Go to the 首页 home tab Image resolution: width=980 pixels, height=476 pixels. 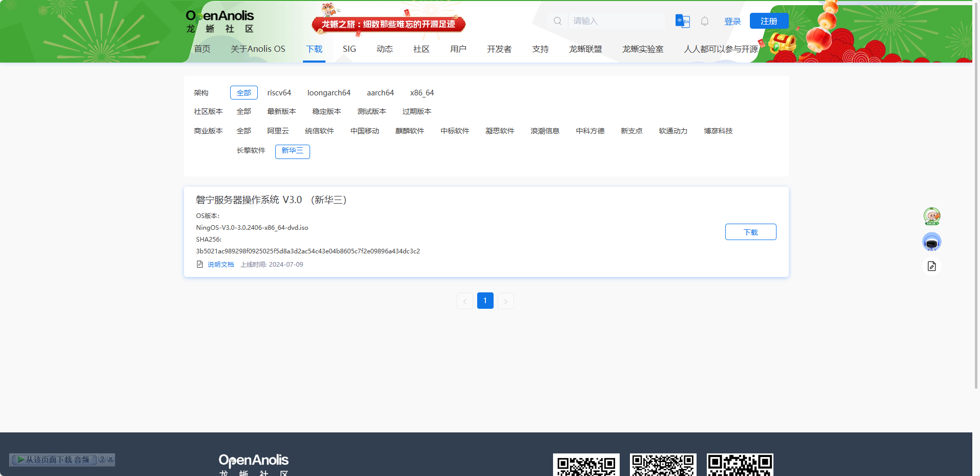(202, 49)
